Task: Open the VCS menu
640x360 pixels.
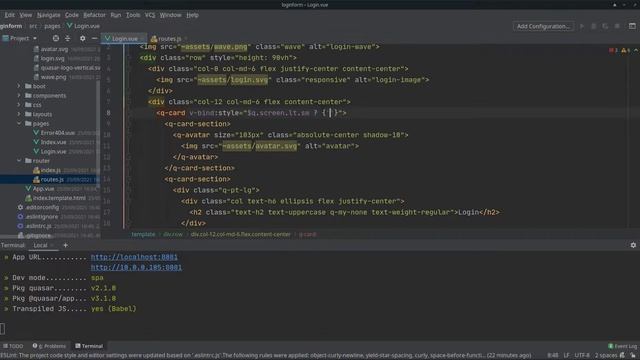Action: coord(150,15)
